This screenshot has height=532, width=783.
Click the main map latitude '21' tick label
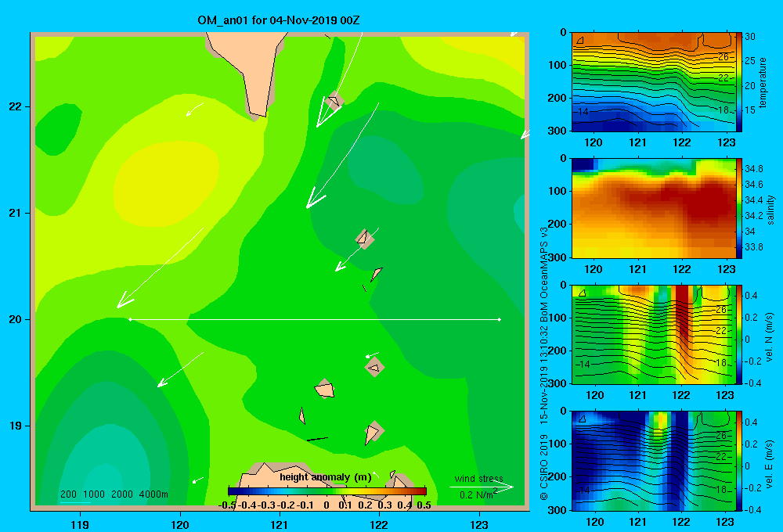point(16,213)
